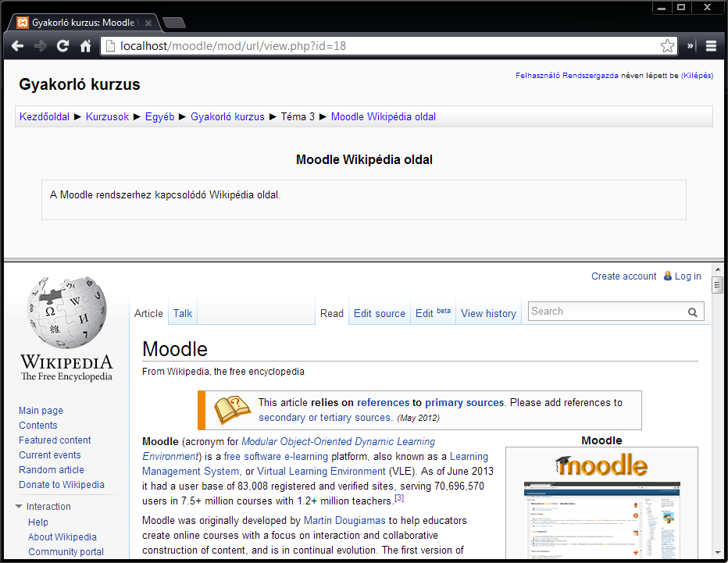The width and height of the screenshot is (728, 563).
Task: Click the user icon beside Log in
Action: (x=668, y=276)
